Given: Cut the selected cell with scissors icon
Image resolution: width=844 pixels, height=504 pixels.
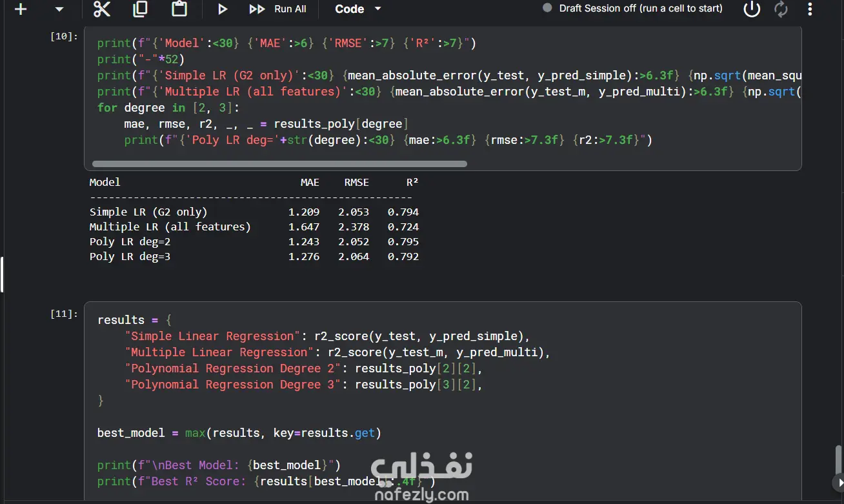Looking at the screenshot, I should tap(102, 9).
